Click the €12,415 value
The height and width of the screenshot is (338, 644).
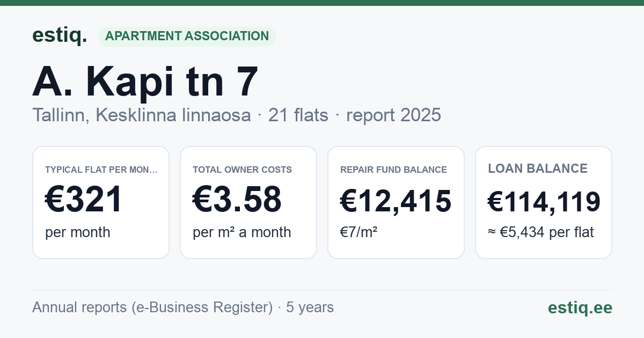point(396,202)
